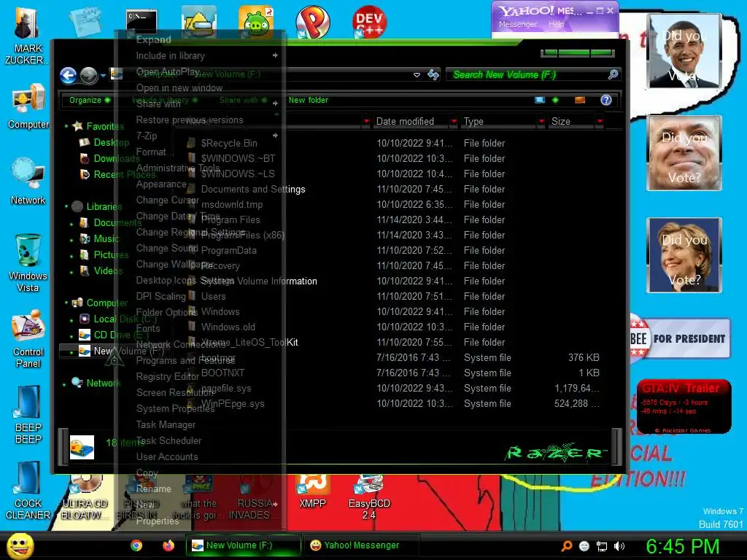Open the Control Panel desktop icon
747x560 pixels.
coord(28,339)
